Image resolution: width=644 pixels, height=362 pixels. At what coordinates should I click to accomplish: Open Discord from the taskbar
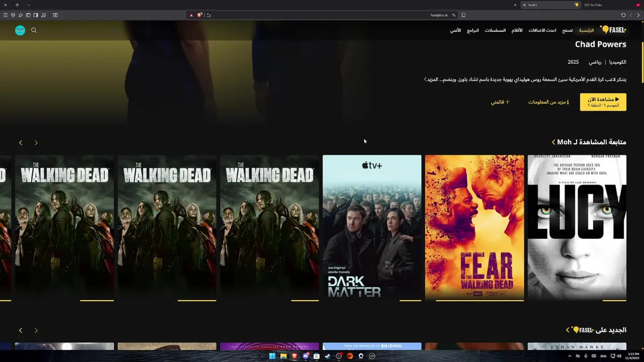pyautogui.click(x=305, y=356)
